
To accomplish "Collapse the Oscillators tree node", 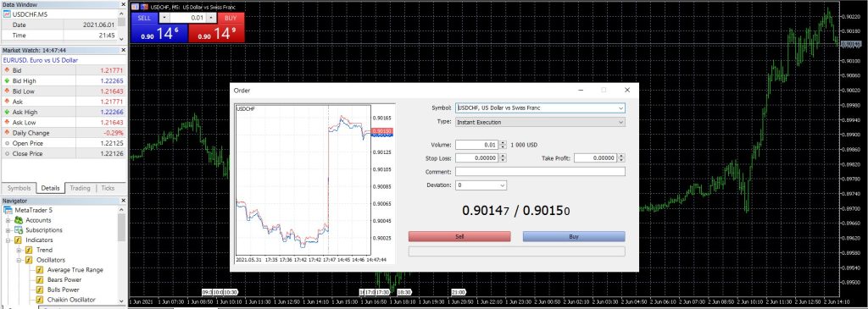I will (19, 260).
